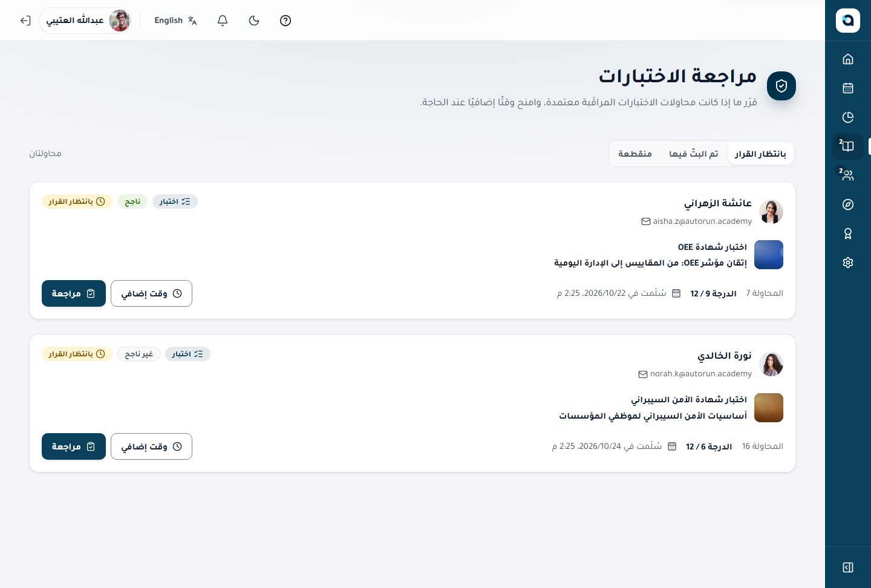871x588 pixels.
Task: Click the غير ناجح status badge
Action: pos(139,354)
